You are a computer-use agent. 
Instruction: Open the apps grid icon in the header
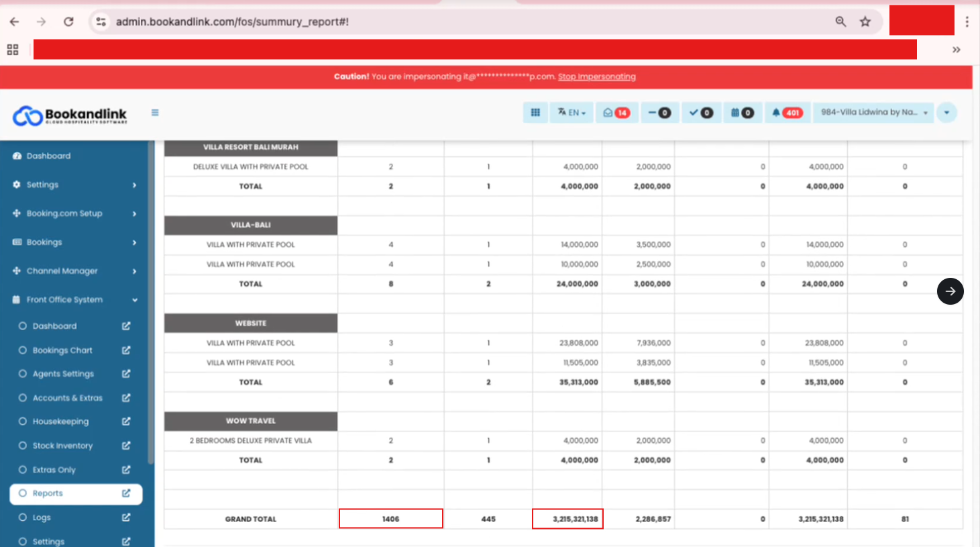pos(535,113)
